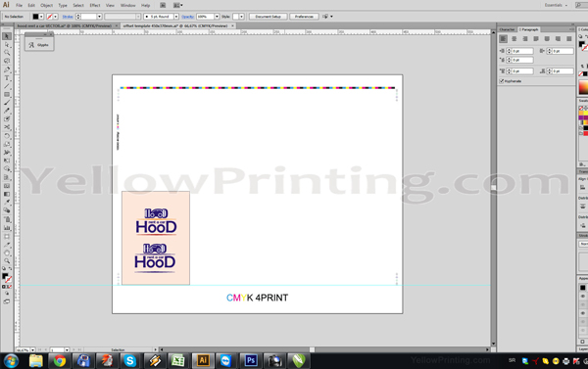588x369 pixels.
Task: Click the align center paragraph icon
Action: coord(514,39)
